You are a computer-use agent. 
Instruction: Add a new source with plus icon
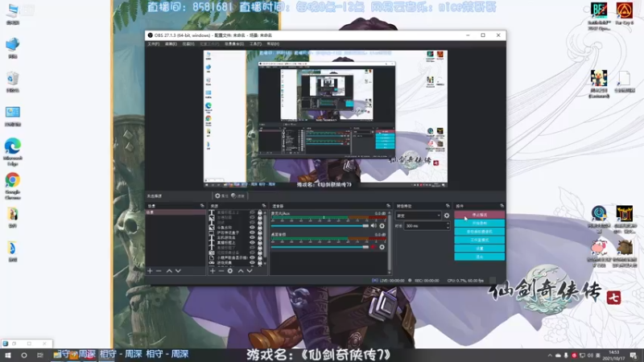[213, 271]
